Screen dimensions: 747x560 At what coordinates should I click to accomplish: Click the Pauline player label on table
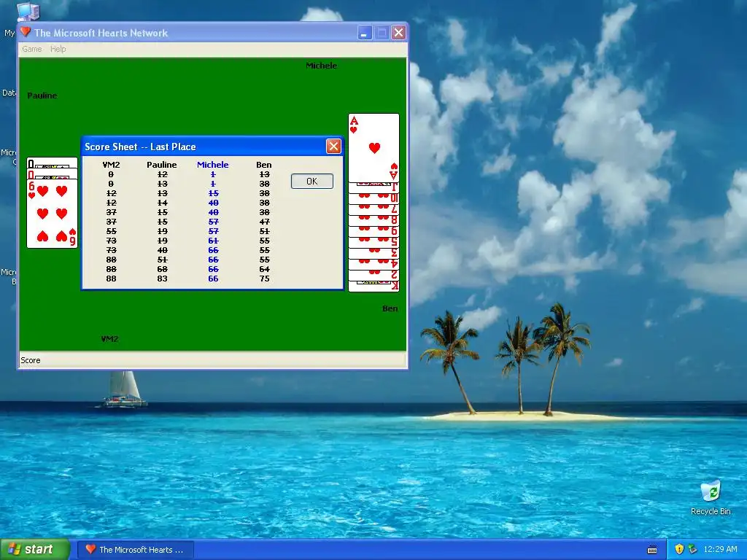pyautogui.click(x=42, y=96)
